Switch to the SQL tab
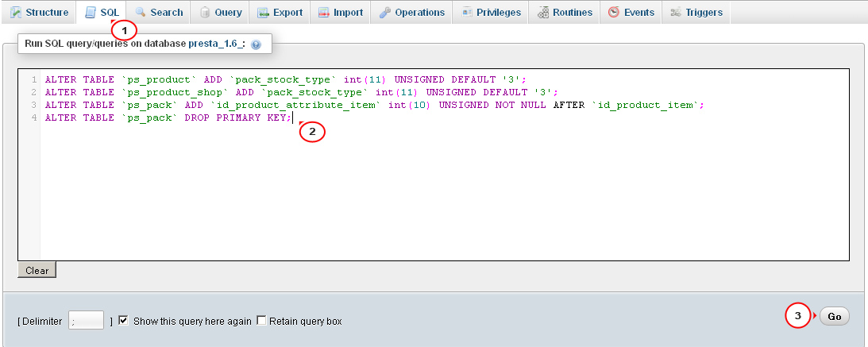This screenshot has height=347, width=868. click(102, 12)
